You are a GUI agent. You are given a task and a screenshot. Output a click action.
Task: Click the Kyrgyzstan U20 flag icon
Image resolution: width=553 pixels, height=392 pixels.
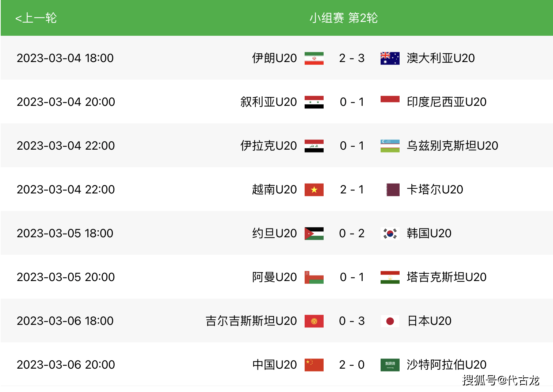click(314, 321)
